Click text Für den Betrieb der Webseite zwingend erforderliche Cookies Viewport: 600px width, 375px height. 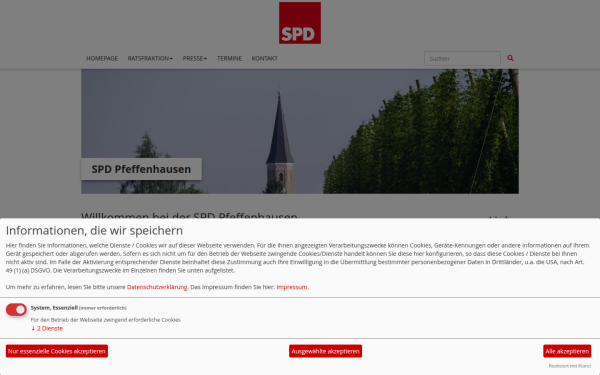[x=106, y=320]
